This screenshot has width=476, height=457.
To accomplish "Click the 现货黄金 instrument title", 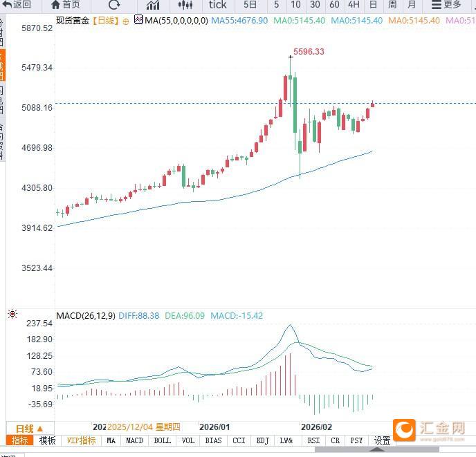I will pos(73,21).
